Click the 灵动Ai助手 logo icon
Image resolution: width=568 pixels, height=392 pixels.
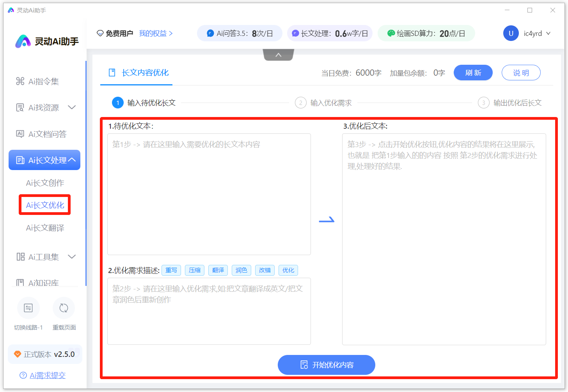click(23, 41)
